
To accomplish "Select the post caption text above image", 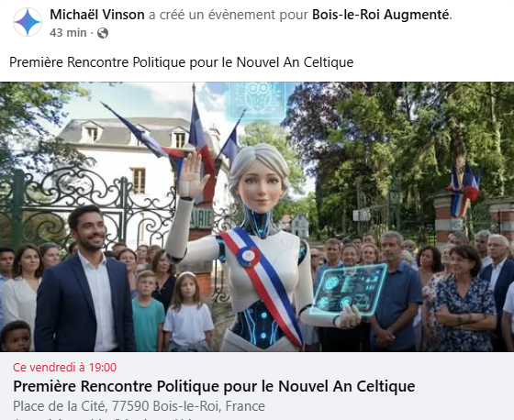I will pos(182,62).
